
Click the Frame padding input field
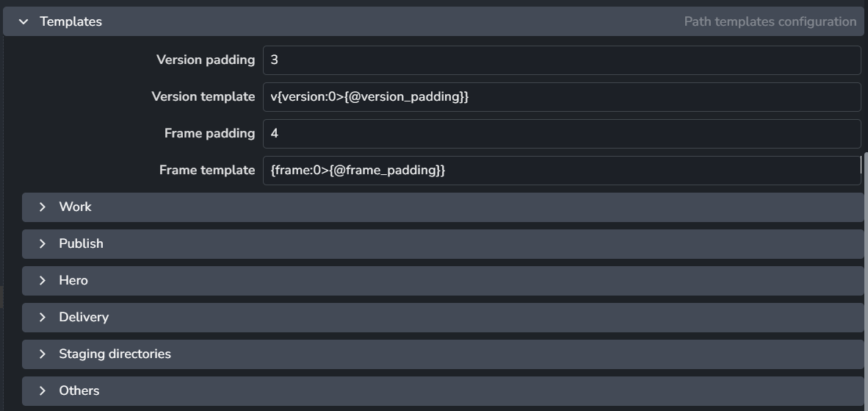[561, 134]
